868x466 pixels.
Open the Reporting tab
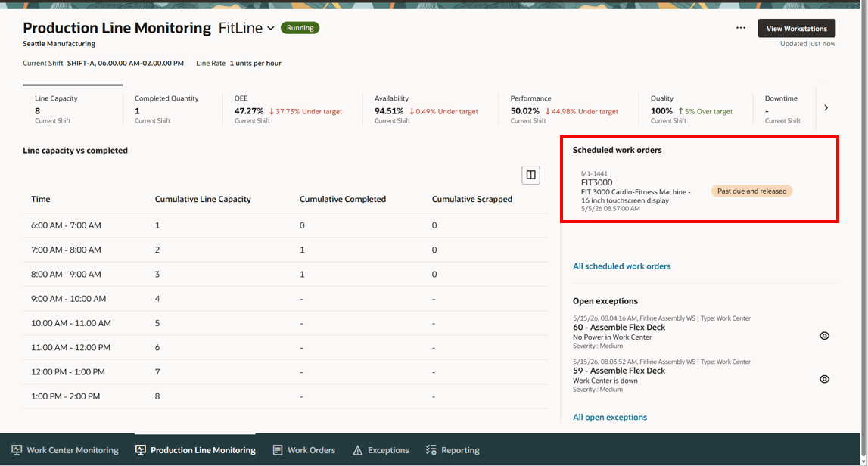point(453,450)
